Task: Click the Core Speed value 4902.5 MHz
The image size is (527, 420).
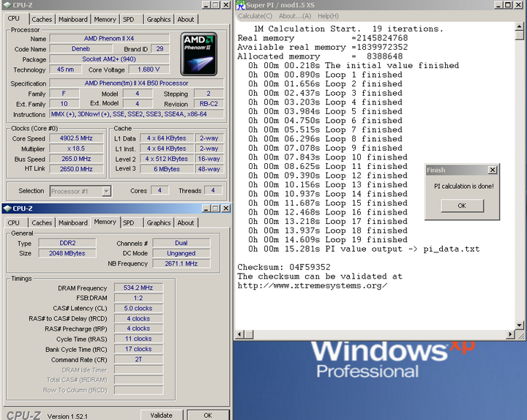Action: [x=76, y=138]
